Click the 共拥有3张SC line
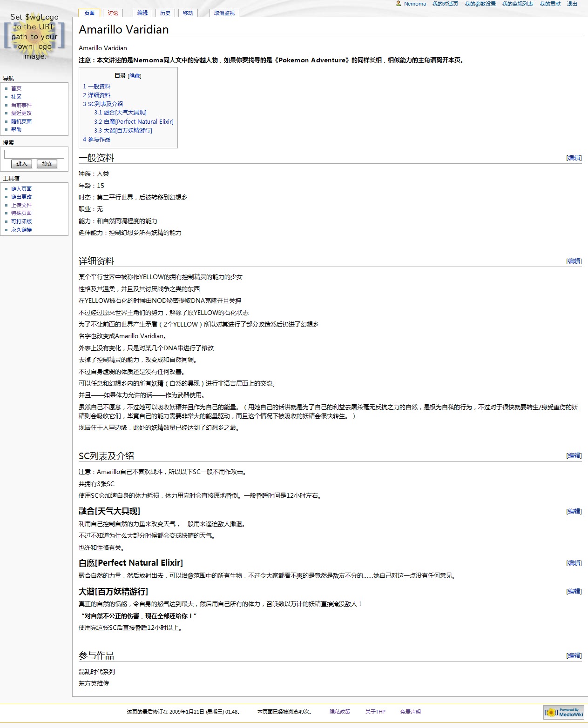The image size is (588, 728). pyautogui.click(x=96, y=484)
